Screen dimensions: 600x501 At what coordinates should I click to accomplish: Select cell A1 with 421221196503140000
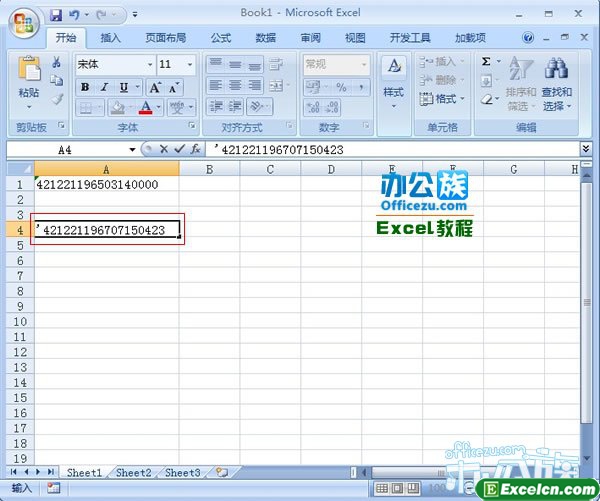click(106, 184)
